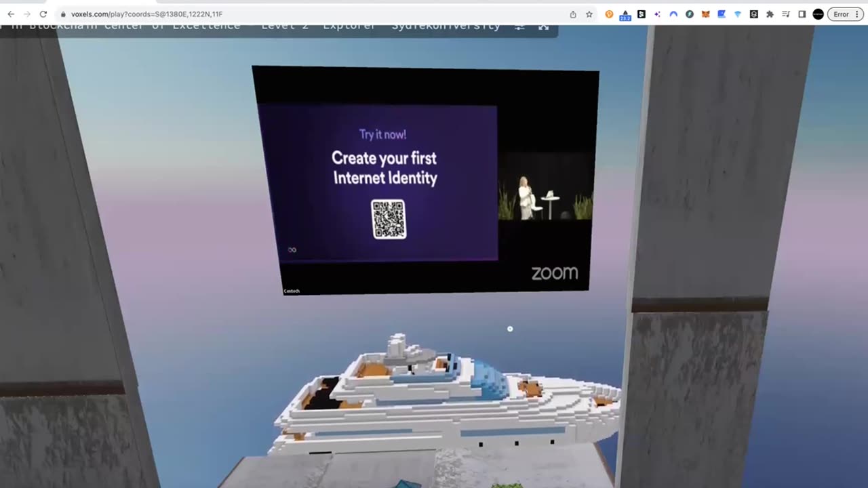Open the light blue diamond extension
This screenshot has height=488, width=868.
(738, 14)
